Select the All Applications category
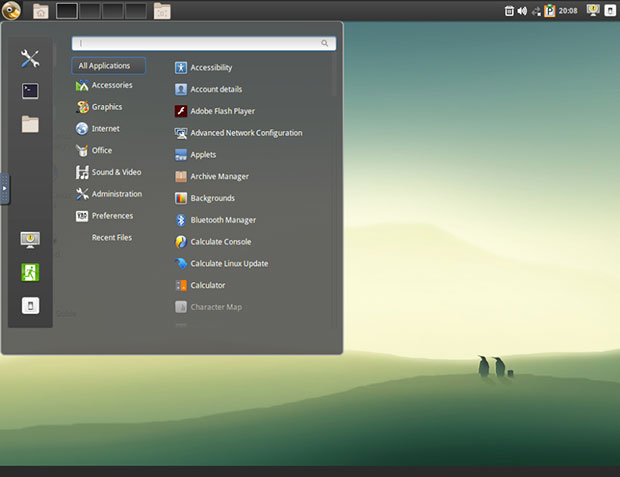 click(109, 66)
